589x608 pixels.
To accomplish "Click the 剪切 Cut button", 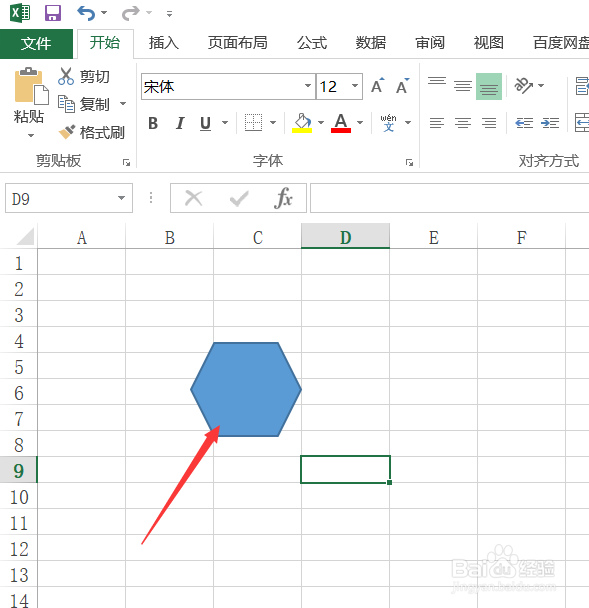I will pyautogui.click(x=84, y=76).
